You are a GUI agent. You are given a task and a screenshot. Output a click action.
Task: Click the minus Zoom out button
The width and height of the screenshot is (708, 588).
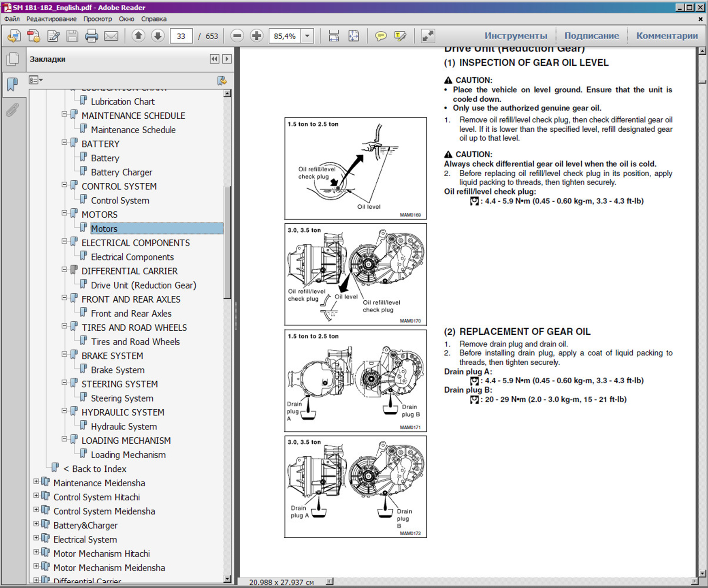[237, 36]
